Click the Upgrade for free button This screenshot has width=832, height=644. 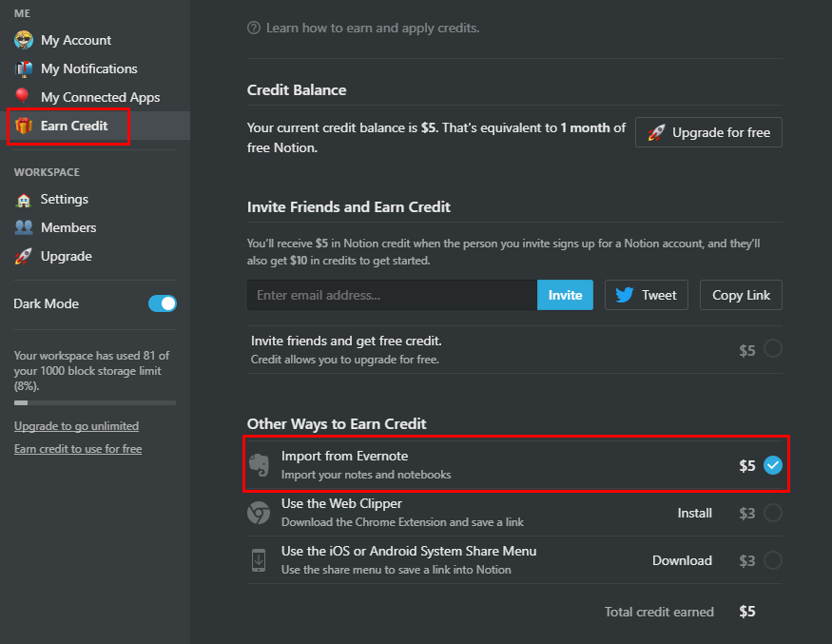coord(708,132)
